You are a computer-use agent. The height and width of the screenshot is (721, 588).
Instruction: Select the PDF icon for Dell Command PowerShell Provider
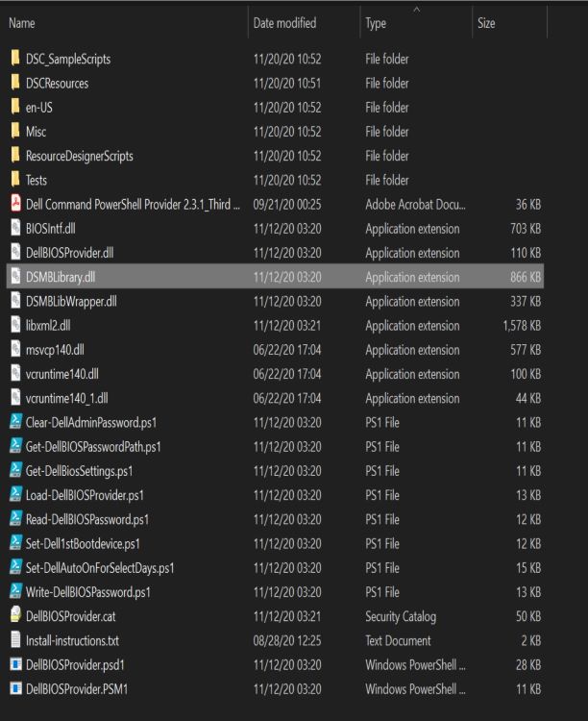click(x=15, y=204)
